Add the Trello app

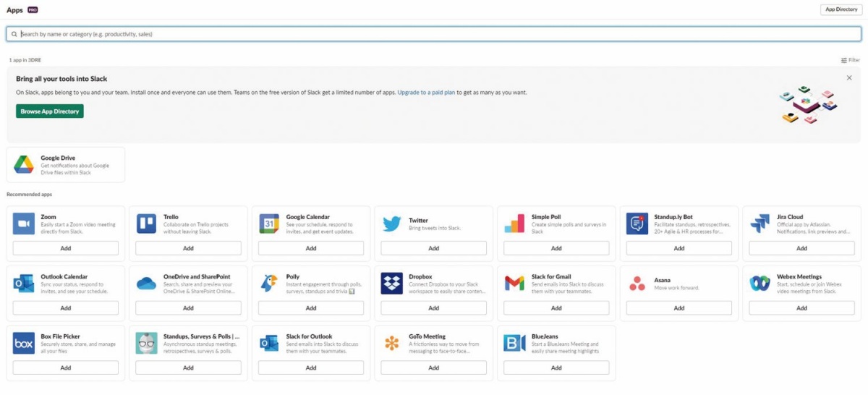coord(188,248)
